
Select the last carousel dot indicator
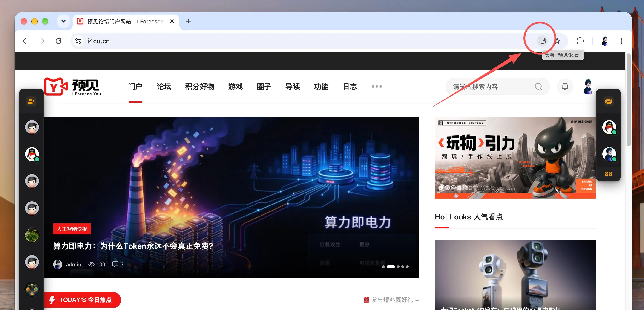point(407,267)
